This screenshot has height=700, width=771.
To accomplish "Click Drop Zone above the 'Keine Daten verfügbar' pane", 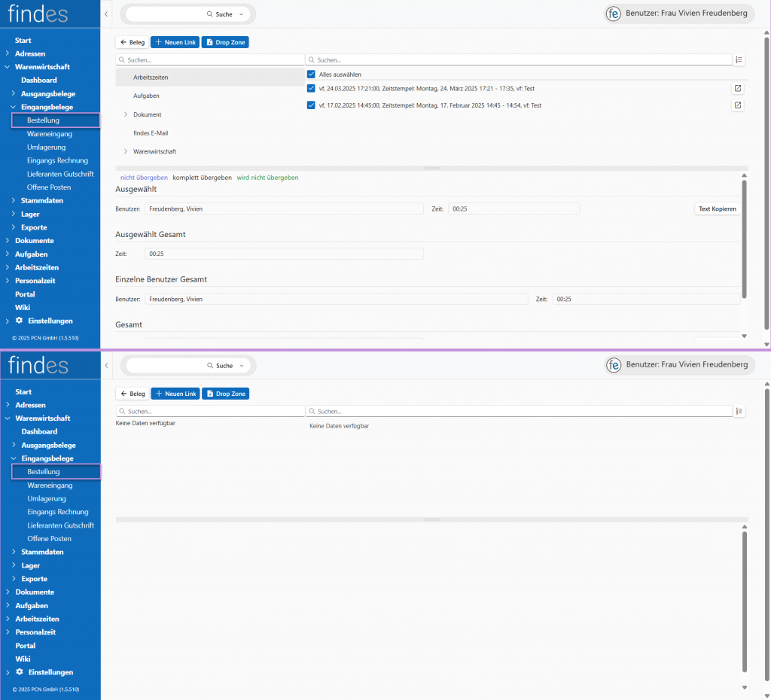I will [225, 394].
